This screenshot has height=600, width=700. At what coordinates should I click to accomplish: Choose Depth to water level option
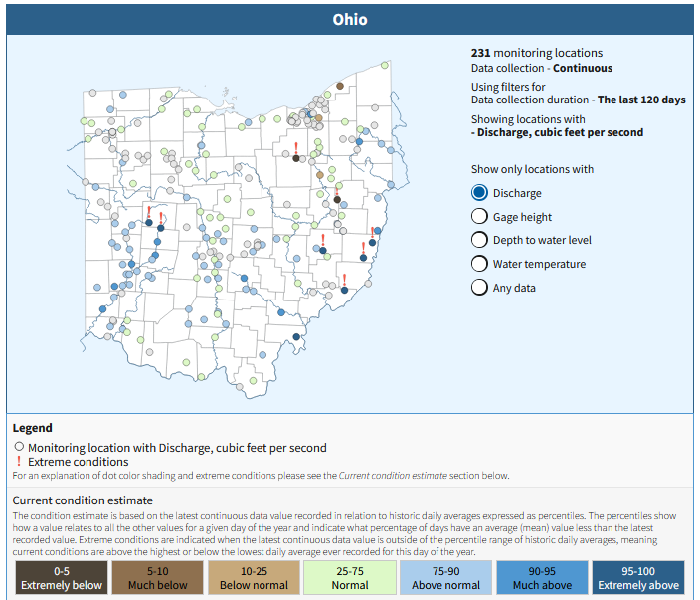click(x=479, y=240)
